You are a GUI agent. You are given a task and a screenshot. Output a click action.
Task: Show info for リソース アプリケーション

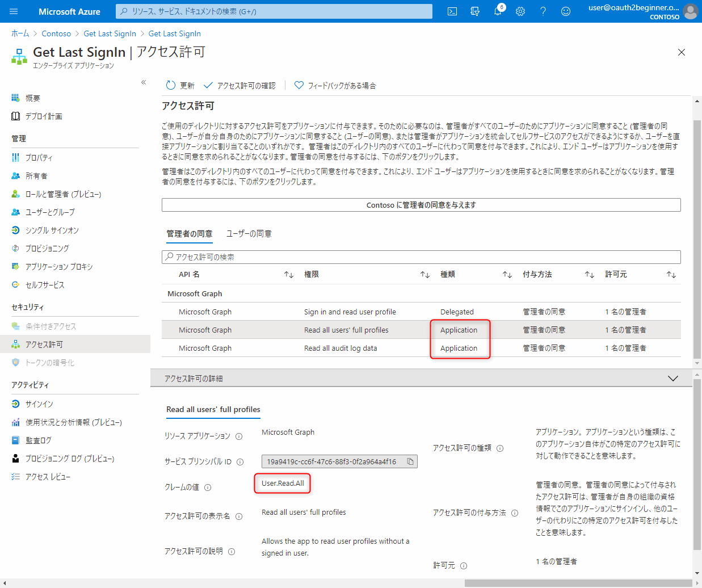pos(239,436)
